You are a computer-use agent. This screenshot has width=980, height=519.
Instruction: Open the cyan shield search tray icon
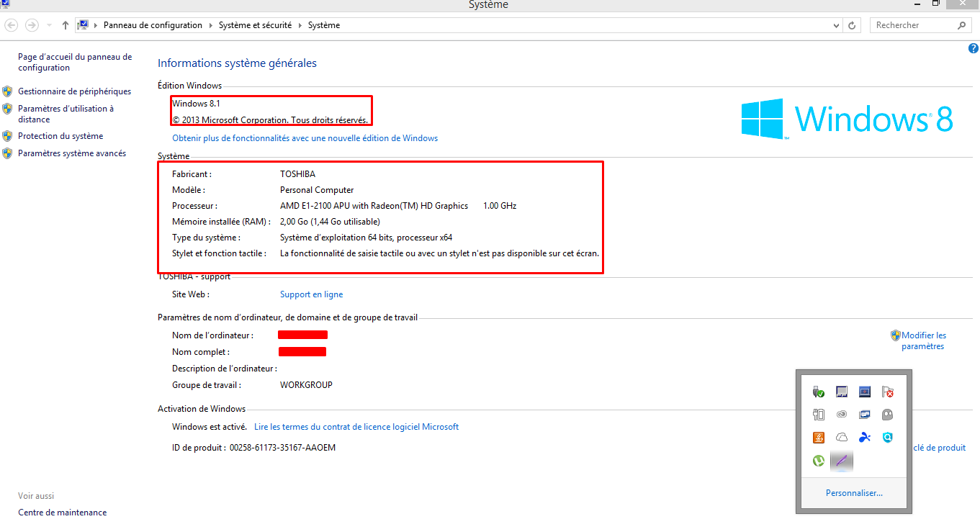point(888,438)
